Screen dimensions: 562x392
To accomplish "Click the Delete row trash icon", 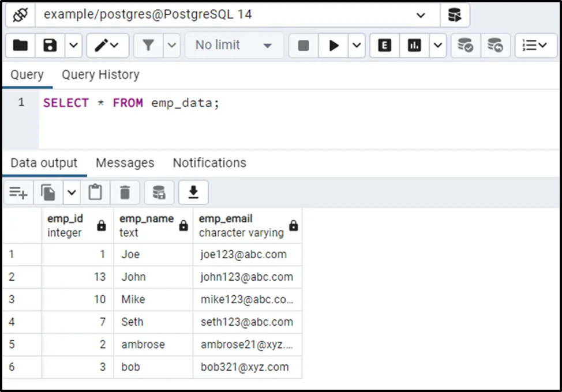I will click(125, 193).
